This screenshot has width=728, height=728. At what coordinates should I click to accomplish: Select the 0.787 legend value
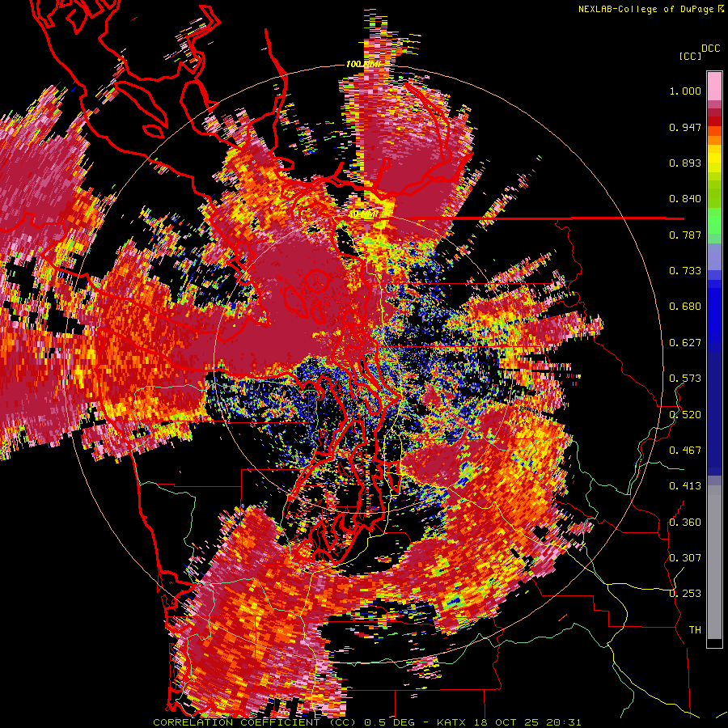click(685, 235)
